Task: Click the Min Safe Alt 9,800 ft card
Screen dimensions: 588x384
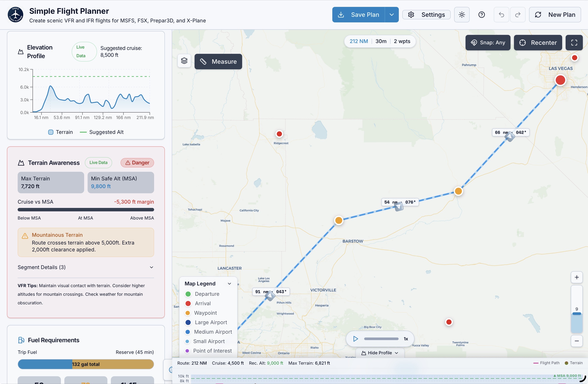Action: pyautogui.click(x=121, y=182)
